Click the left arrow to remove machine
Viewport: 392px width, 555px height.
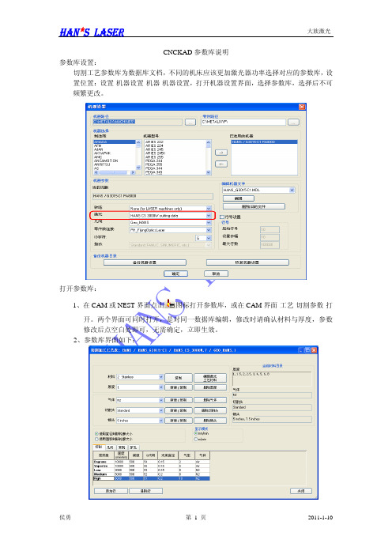(221, 164)
